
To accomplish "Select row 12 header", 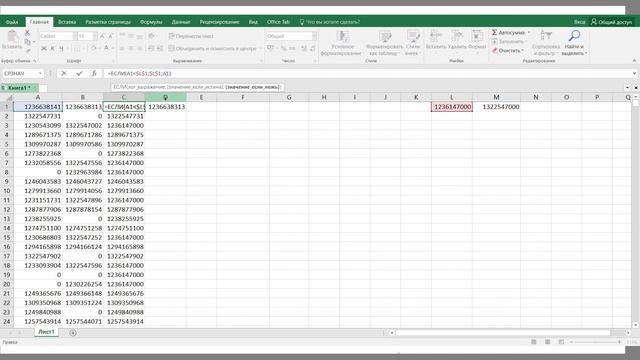I will [x=7, y=209].
